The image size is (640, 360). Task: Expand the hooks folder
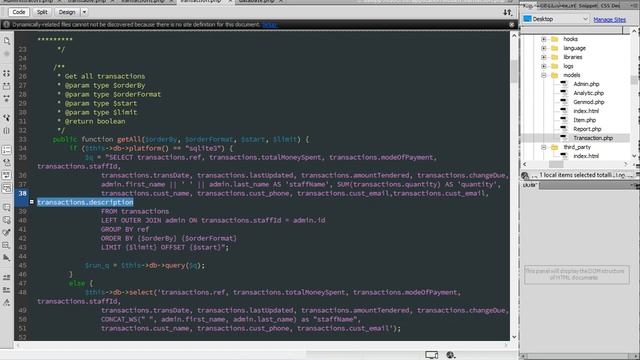pos(544,39)
